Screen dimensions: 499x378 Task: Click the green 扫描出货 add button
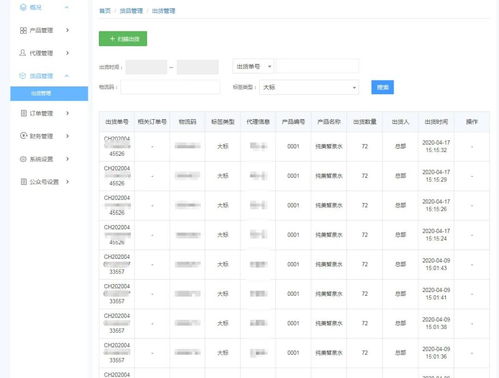(x=123, y=39)
